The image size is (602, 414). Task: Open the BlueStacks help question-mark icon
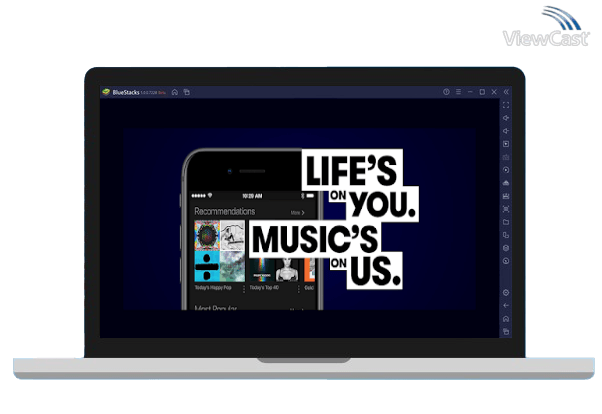point(446,92)
